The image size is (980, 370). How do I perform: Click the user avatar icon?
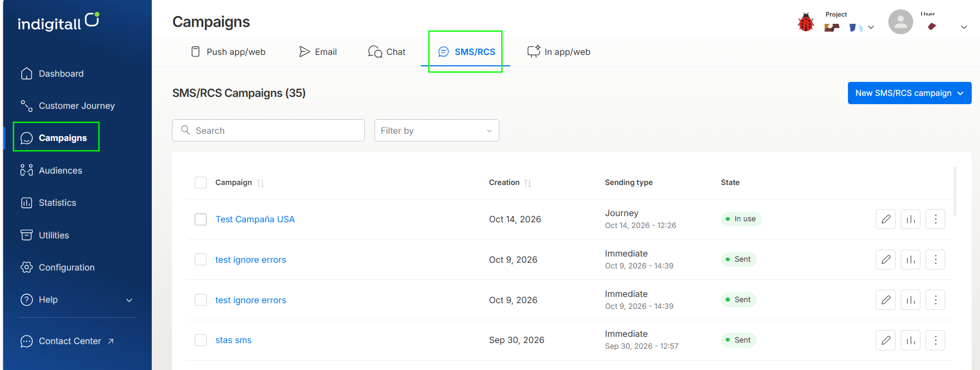(x=900, y=22)
